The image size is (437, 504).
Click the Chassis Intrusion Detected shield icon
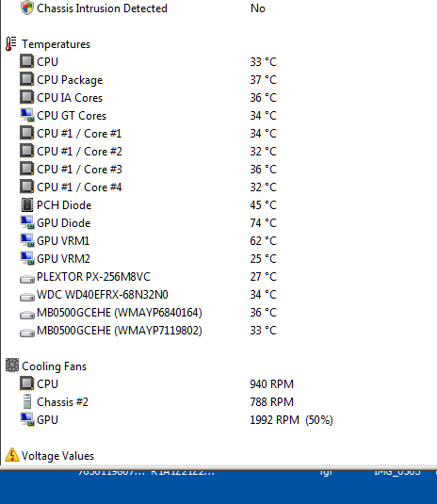[27, 8]
